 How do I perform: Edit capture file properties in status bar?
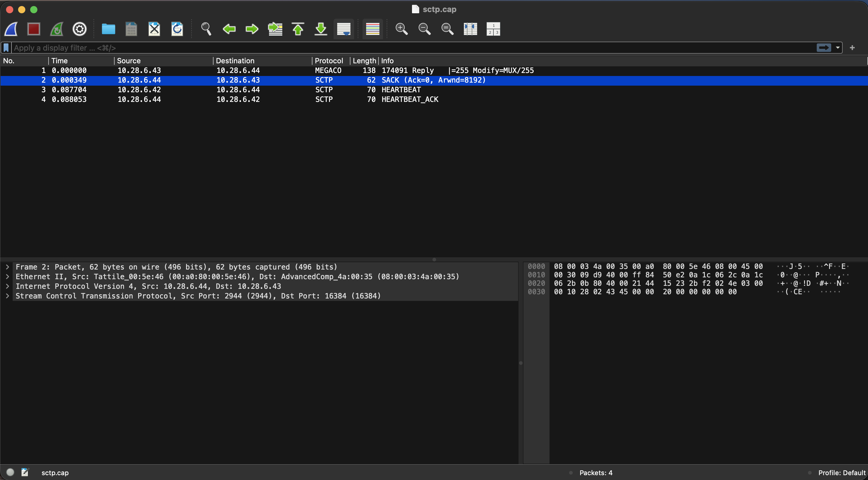(25, 472)
